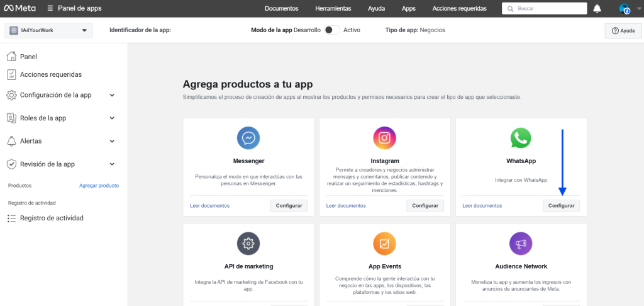The width and height of the screenshot is (644, 306).
Task: Open Leer documentos link for Messenger
Action: [209, 206]
